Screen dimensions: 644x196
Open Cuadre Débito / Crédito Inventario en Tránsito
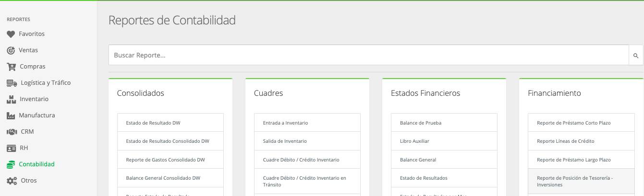coord(307,181)
